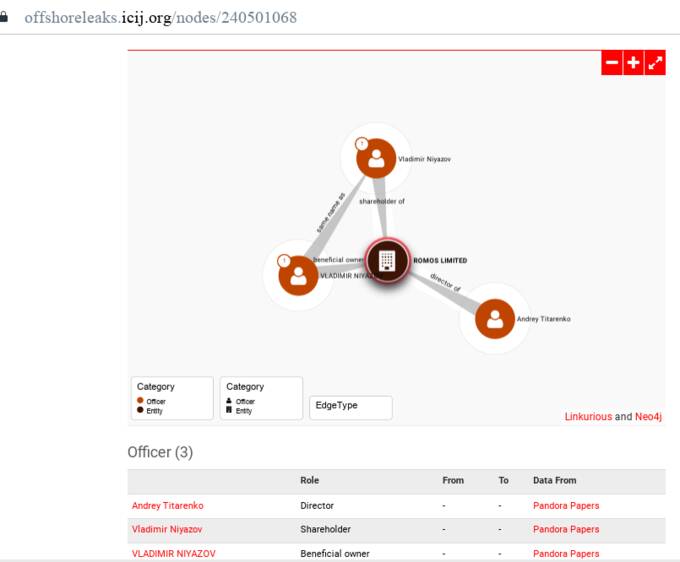680x562 pixels.
Task: Select the Andrey Titarenko officer node
Action: [x=494, y=318]
